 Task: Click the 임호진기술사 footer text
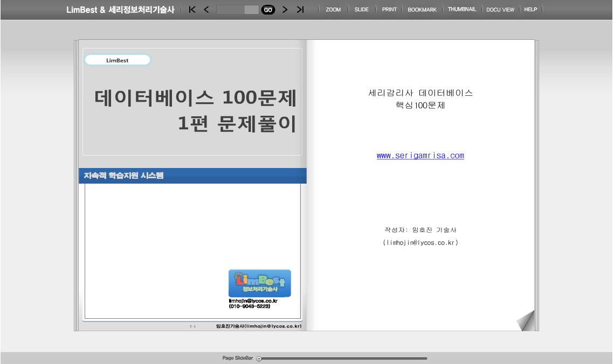coord(259,326)
